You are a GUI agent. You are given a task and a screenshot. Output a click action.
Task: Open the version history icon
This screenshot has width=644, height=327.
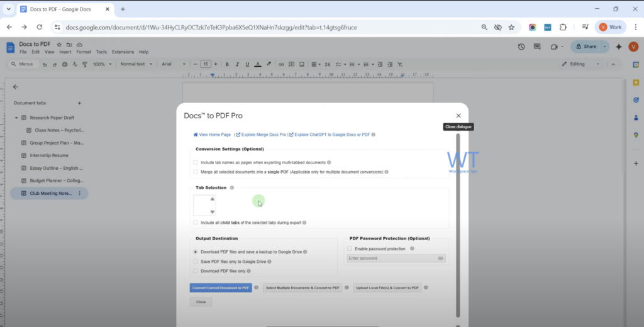(521, 47)
